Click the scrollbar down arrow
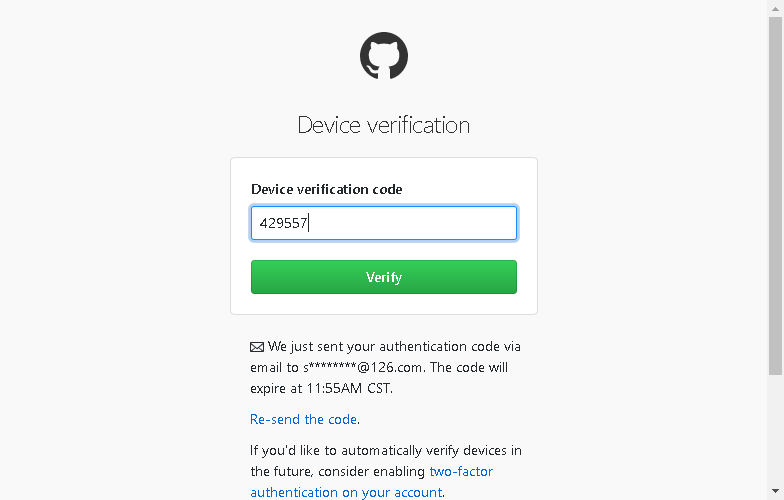The width and height of the screenshot is (784, 500). pos(776,491)
